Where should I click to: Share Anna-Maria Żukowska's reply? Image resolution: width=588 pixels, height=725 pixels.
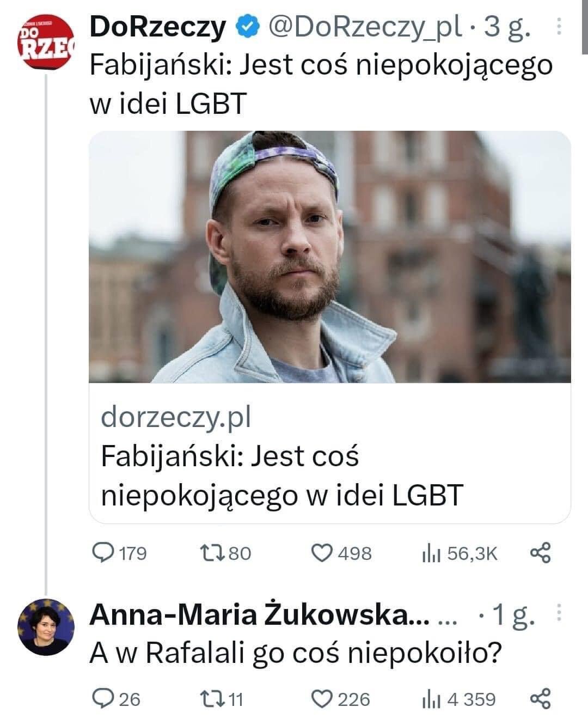pyautogui.click(x=541, y=698)
